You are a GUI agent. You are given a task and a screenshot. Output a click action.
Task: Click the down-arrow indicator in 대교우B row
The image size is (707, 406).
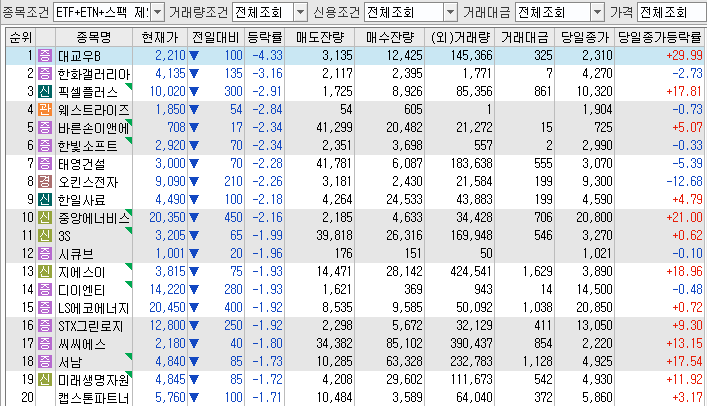tap(194, 56)
